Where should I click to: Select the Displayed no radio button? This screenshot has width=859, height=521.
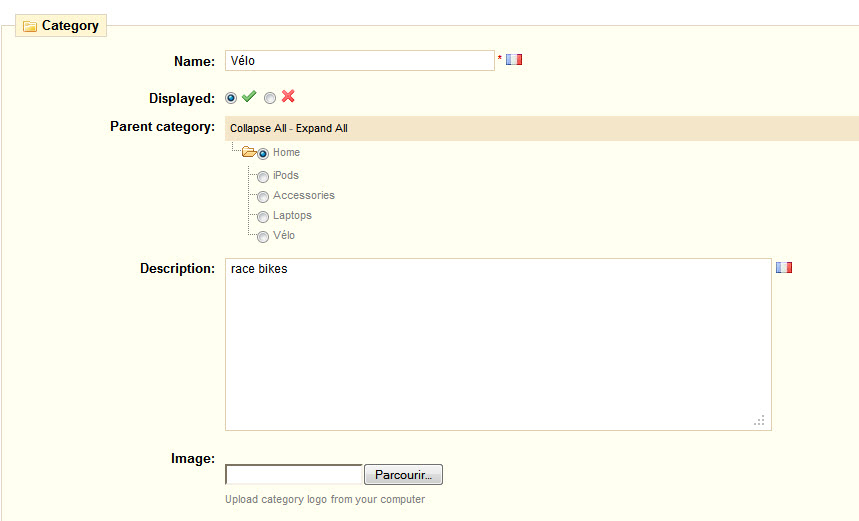tap(270, 98)
